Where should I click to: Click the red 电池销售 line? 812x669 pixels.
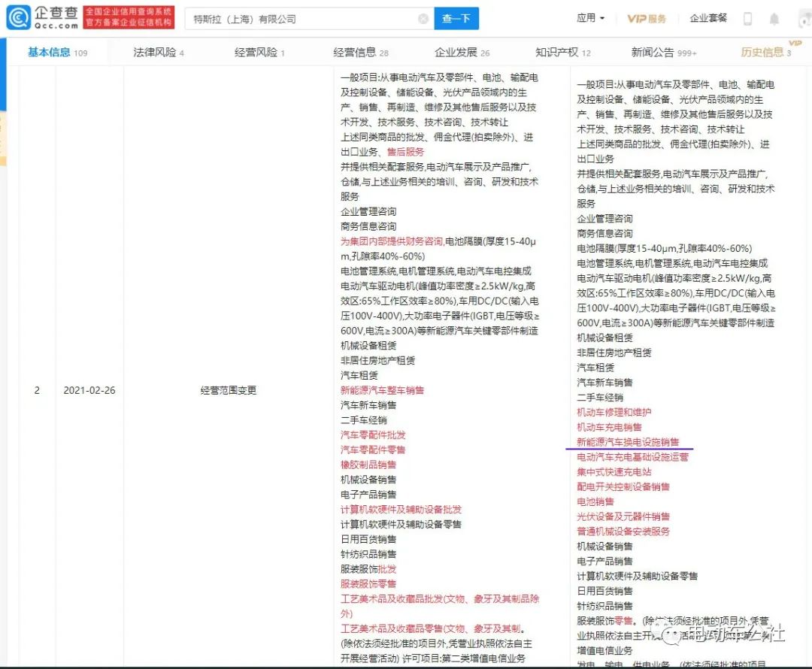[x=595, y=502]
